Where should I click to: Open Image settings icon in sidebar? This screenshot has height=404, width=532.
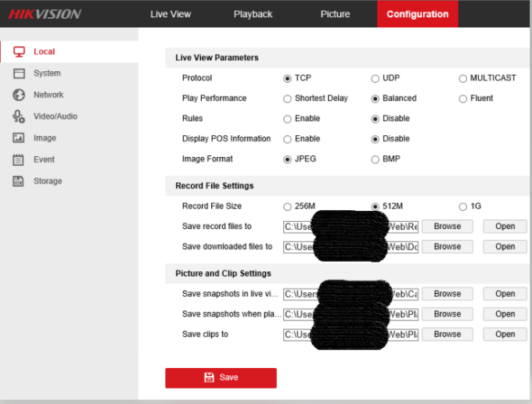pos(19,138)
